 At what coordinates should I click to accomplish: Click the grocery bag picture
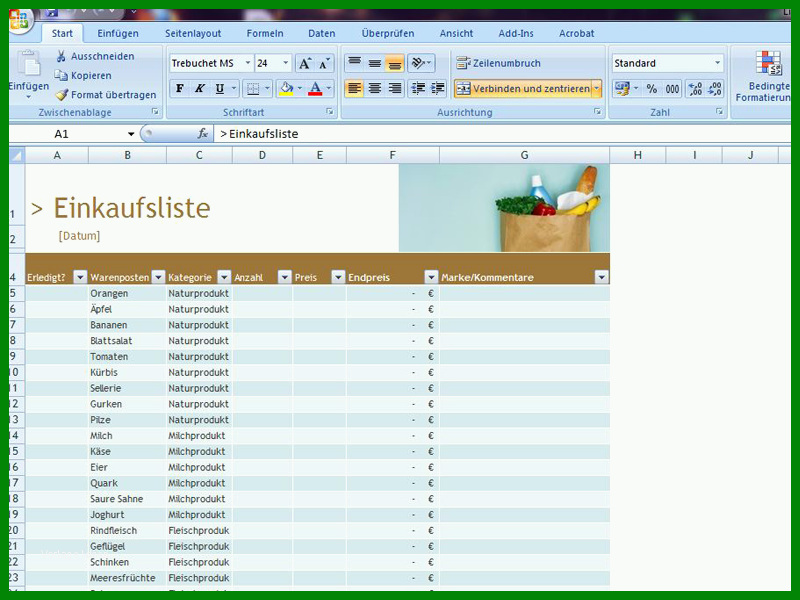[x=504, y=208]
